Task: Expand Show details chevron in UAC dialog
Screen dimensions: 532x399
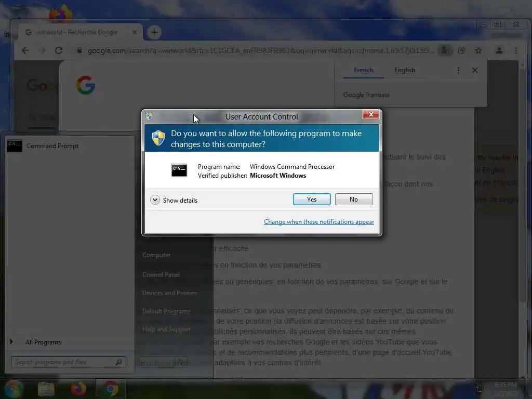Action: [155, 200]
